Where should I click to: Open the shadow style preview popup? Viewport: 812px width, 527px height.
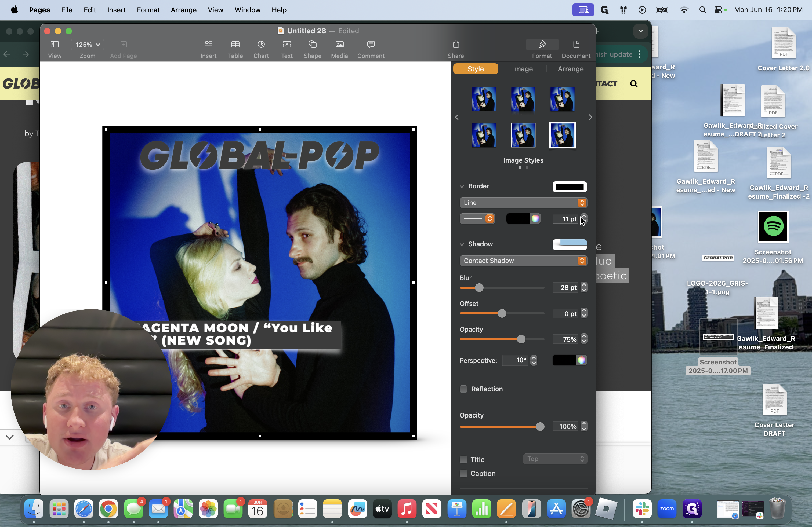point(570,245)
